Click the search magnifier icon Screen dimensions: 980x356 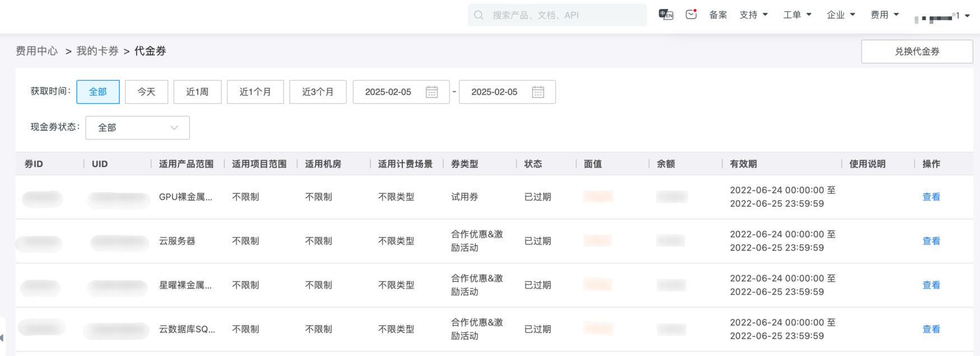click(x=479, y=15)
